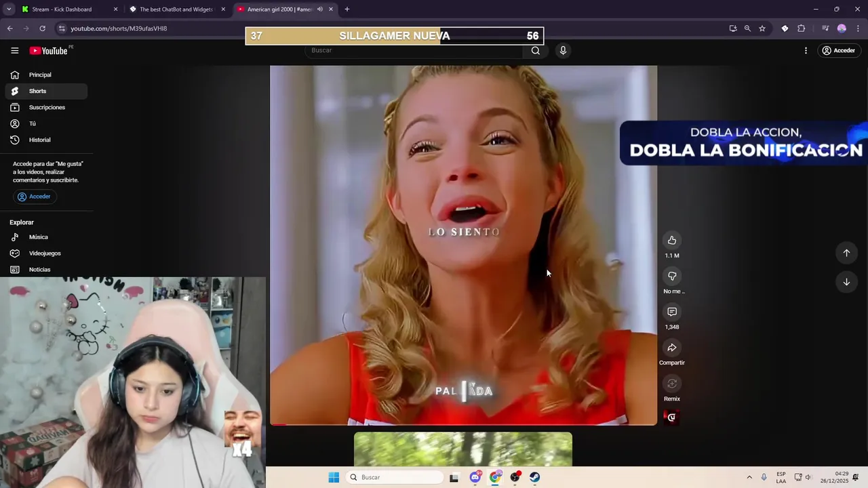Close the ChatBot and Widgets tab
Screen dimensions: 868x488
coord(223,9)
